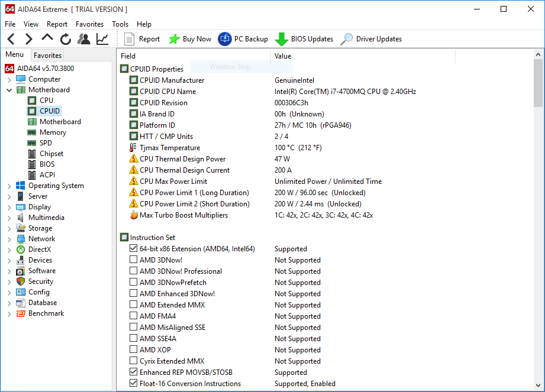Go back with the left arrow toolbar icon

tap(11, 39)
